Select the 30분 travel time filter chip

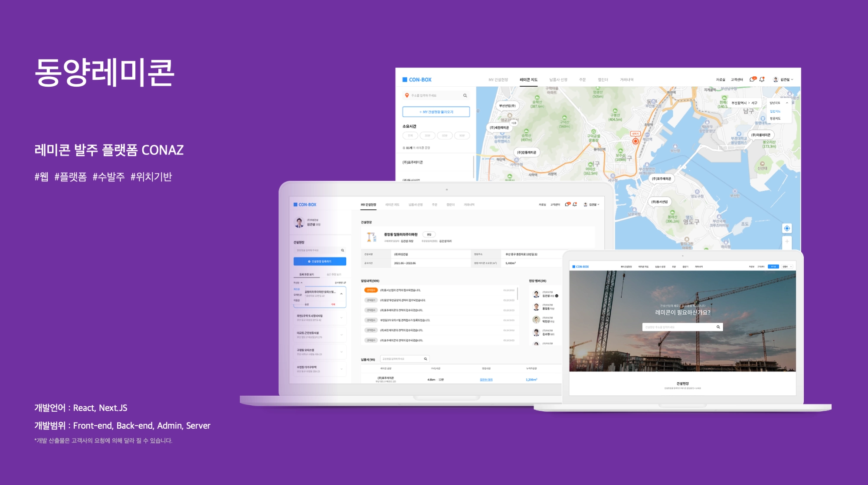[427, 136]
